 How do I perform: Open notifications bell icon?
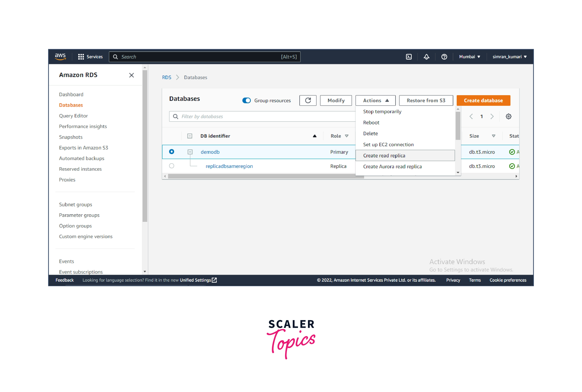tap(427, 57)
